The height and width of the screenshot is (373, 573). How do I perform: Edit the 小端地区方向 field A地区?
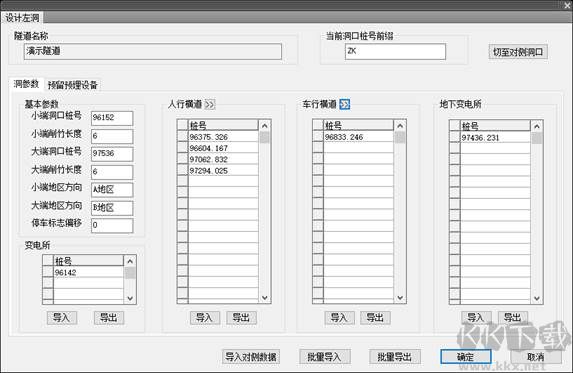coord(112,190)
